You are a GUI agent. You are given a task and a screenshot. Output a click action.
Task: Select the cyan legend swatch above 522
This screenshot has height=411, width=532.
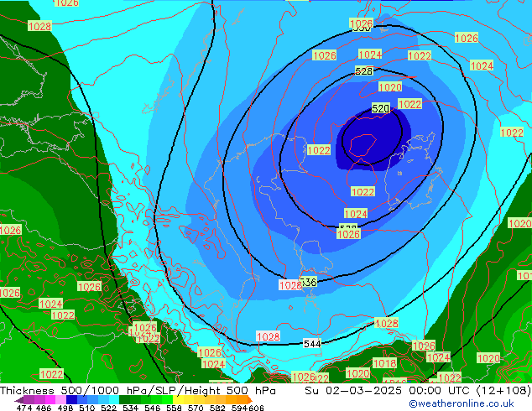pyautogui.click(x=114, y=399)
